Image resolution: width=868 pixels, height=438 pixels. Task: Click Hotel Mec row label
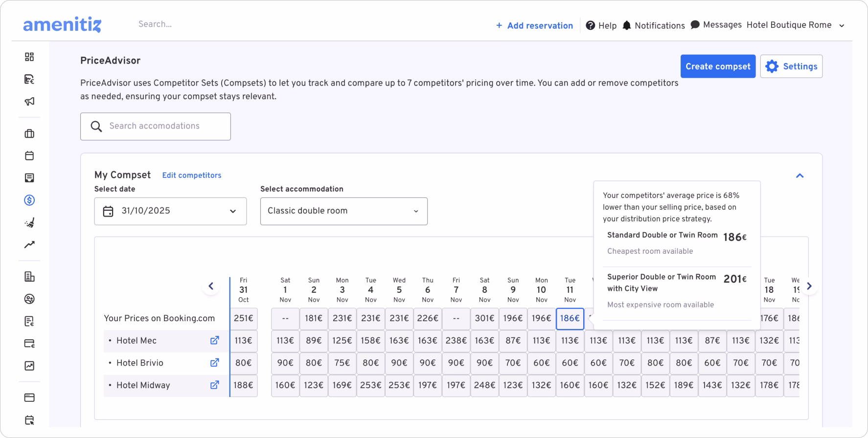pyautogui.click(x=136, y=341)
